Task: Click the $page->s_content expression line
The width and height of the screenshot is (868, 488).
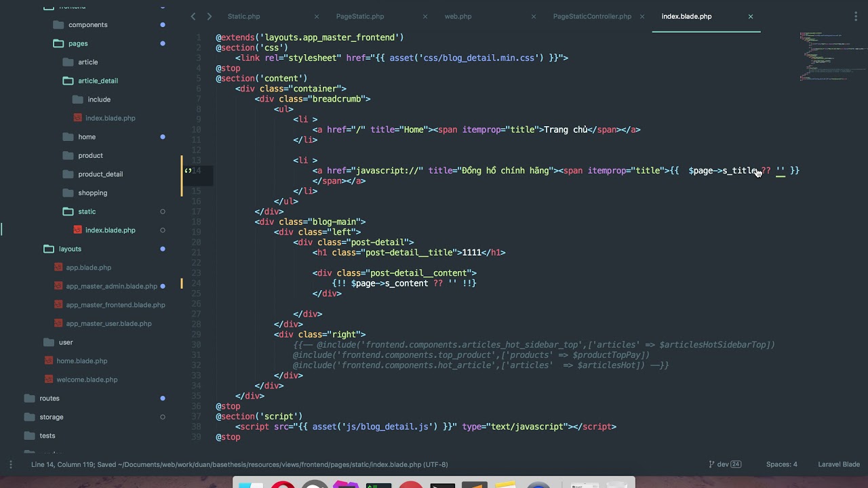Action: pyautogui.click(x=404, y=283)
